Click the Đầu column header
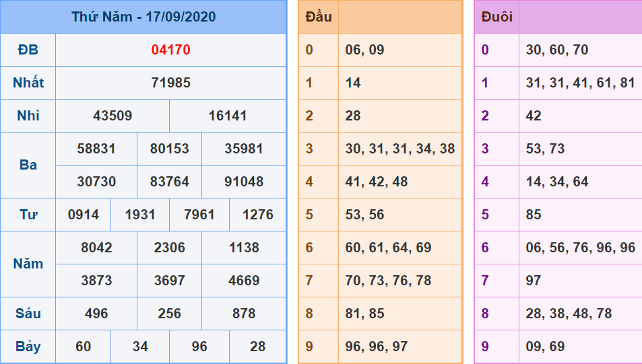This screenshot has height=364, width=642. coord(319,17)
